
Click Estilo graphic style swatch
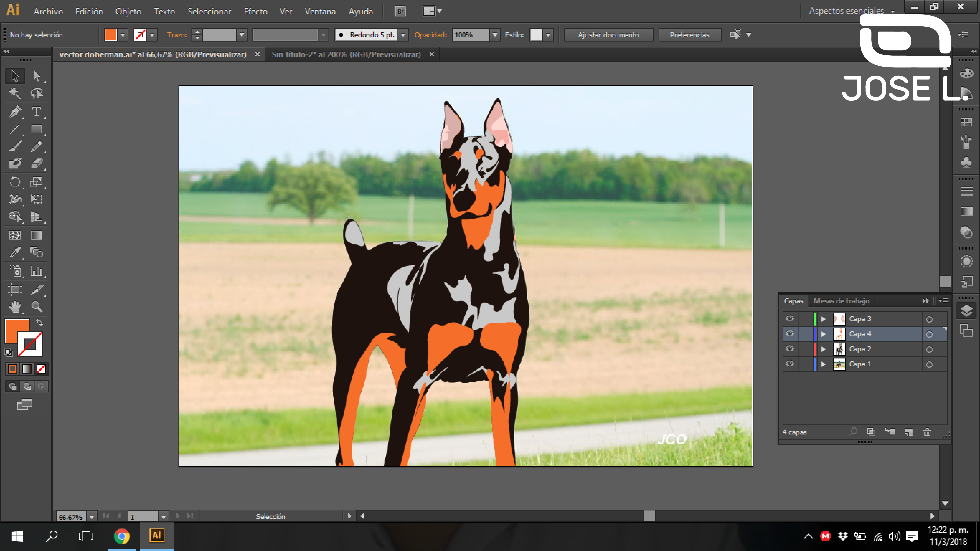pos(536,35)
